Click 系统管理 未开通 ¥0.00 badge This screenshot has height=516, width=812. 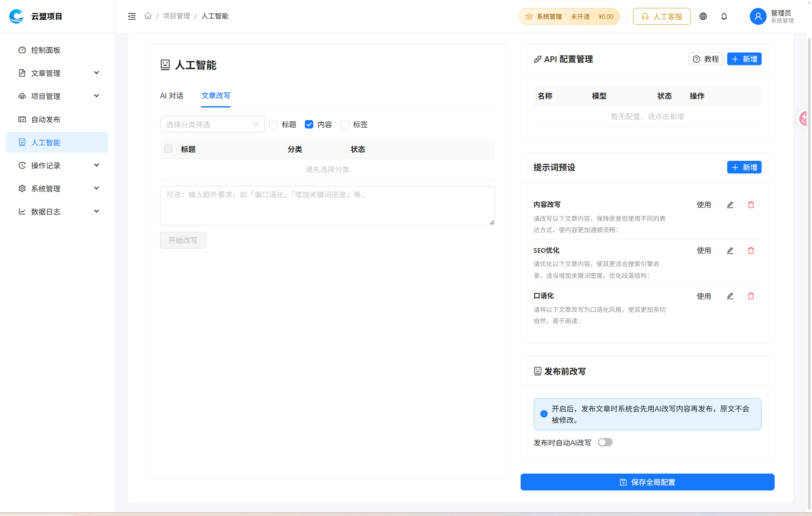569,16
